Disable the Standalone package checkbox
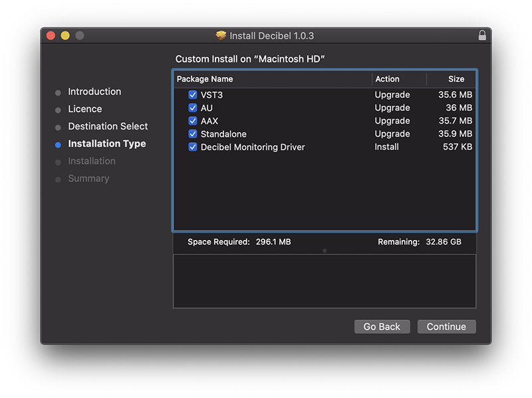The image size is (532, 398). (x=193, y=134)
